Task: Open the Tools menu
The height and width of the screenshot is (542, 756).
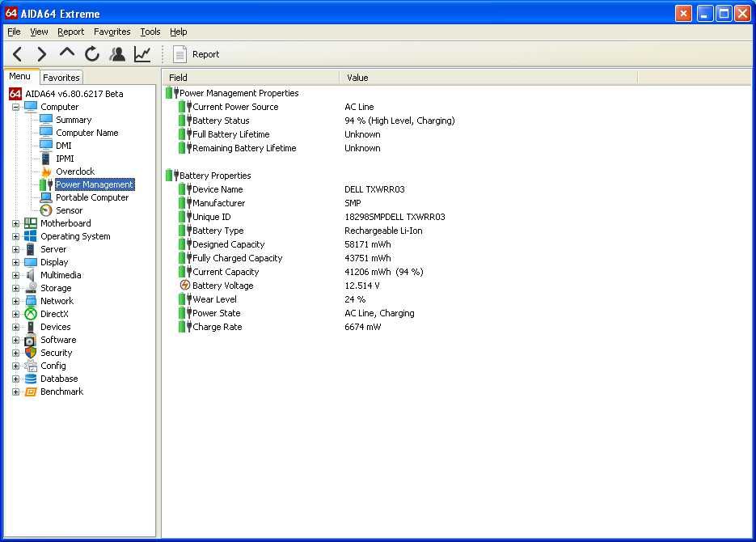Action: coord(150,32)
